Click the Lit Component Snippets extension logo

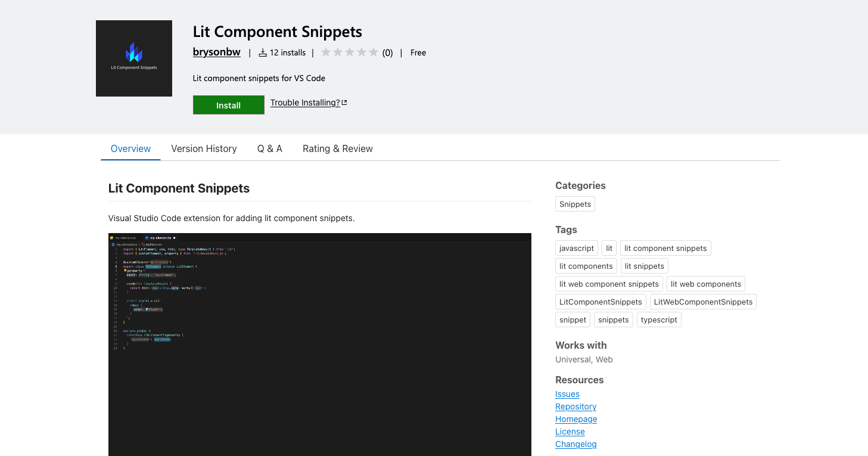click(x=134, y=58)
